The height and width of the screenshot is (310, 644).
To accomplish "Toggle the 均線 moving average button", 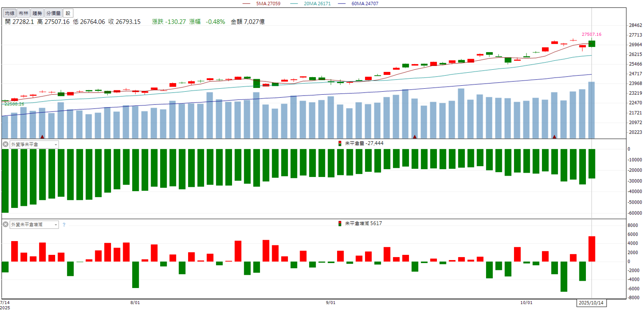I will (9, 13).
